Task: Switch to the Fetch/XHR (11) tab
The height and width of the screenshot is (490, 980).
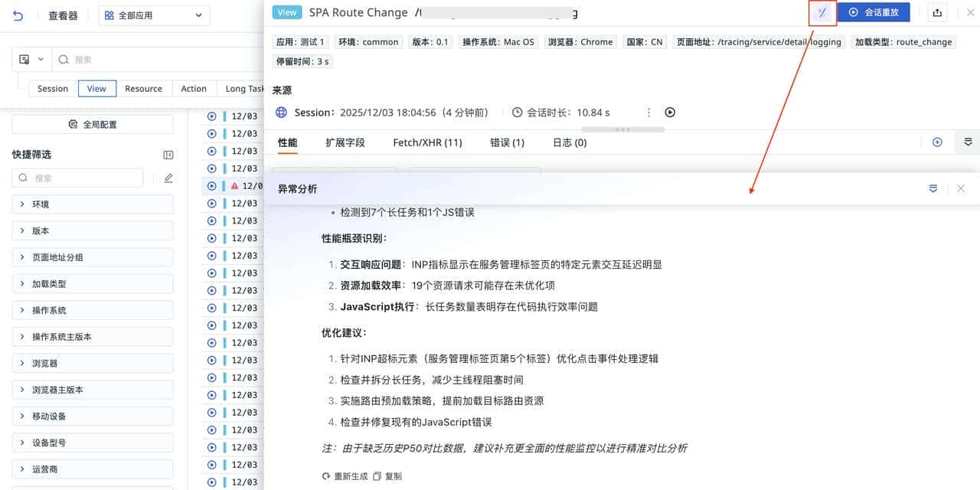Action: click(x=427, y=142)
